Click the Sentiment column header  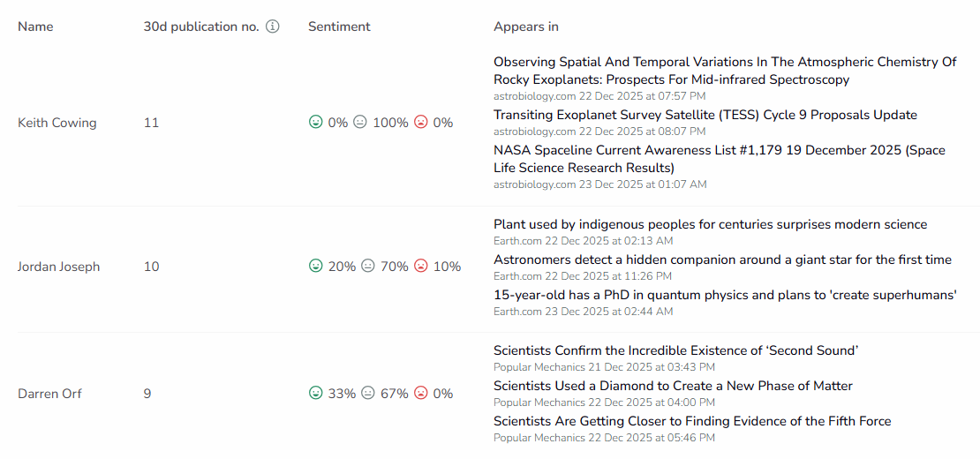[339, 26]
